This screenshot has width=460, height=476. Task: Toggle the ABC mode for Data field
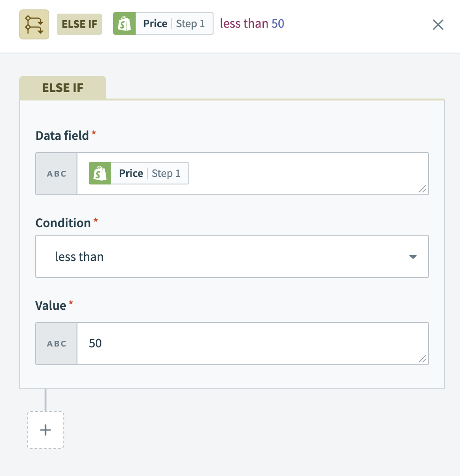(57, 174)
